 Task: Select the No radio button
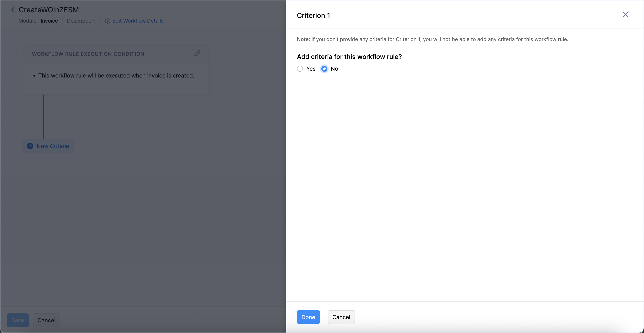[x=324, y=69]
